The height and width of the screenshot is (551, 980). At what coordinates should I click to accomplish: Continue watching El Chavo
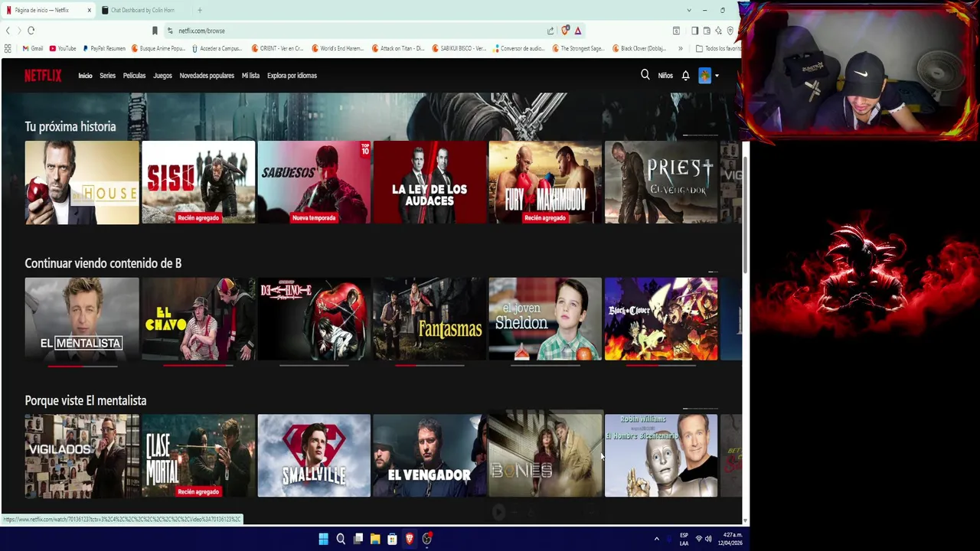(198, 318)
